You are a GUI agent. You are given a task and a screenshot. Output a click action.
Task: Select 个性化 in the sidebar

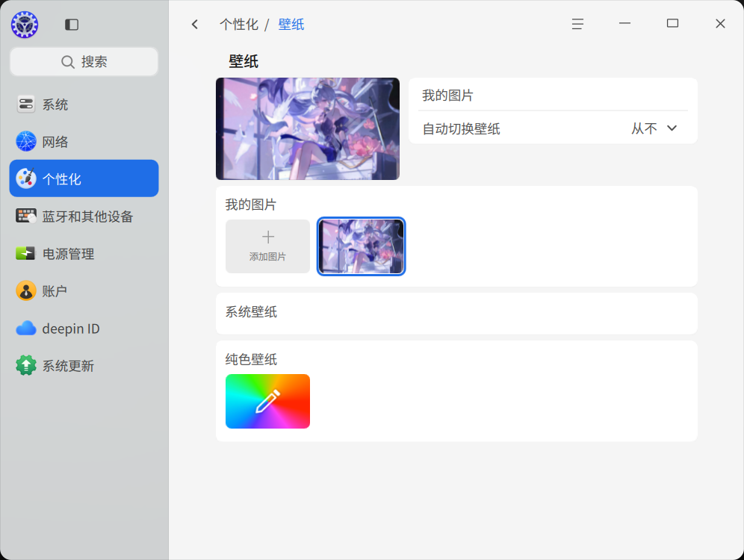84,178
